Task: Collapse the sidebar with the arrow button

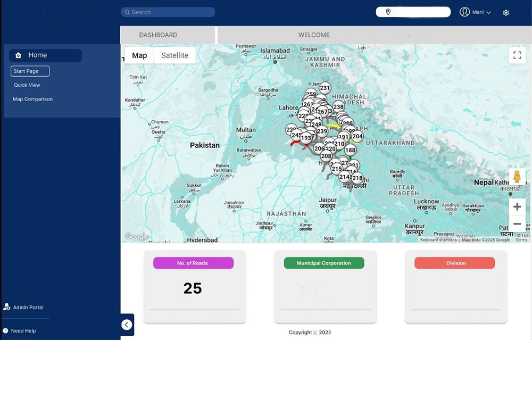Action: pyautogui.click(x=127, y=325)
